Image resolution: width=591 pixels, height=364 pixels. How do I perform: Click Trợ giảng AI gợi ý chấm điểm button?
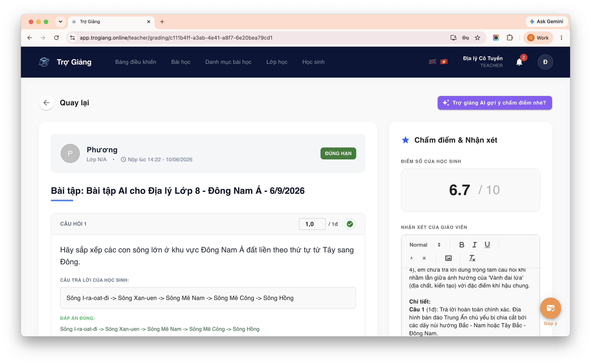click(x=495, y=103)
